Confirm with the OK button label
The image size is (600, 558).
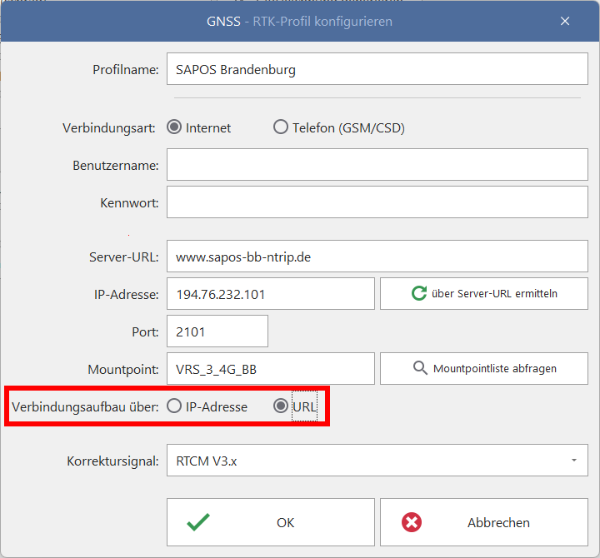285,522
